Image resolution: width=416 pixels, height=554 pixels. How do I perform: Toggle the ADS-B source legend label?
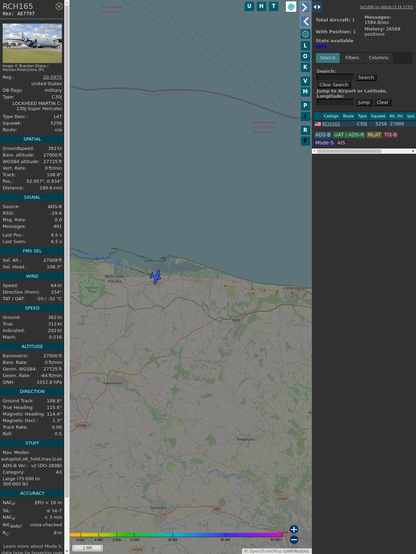point(323,135)
